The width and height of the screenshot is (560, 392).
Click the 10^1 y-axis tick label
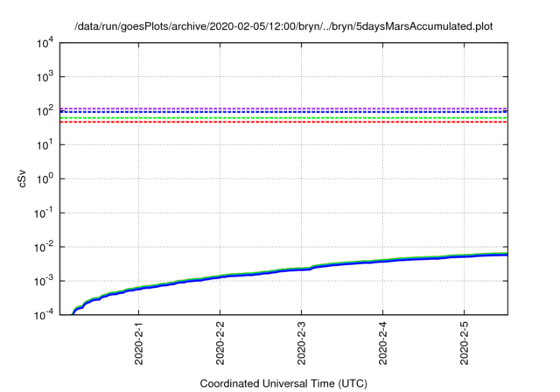tap(45, 144)
